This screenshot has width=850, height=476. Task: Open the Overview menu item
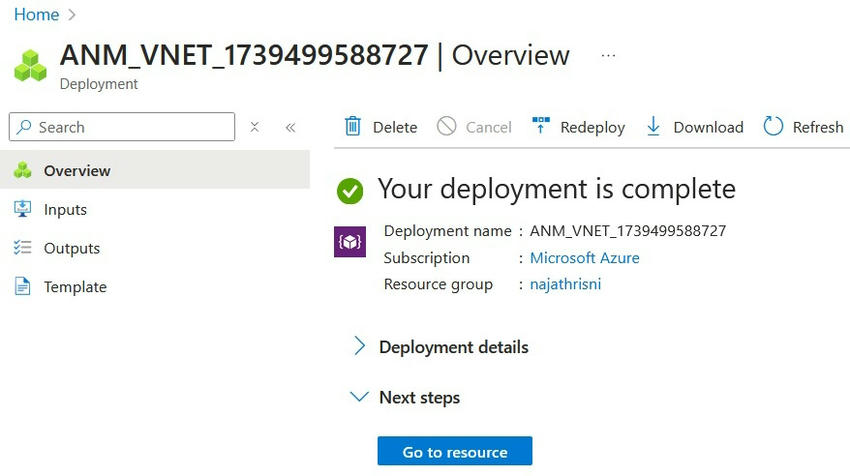77,170
